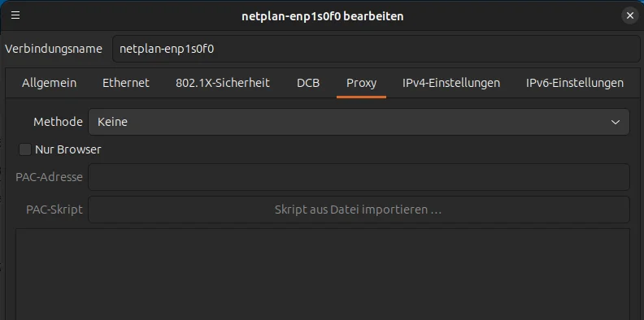The width and height of the screenshot is (644, 320).
Task: Click the Nur Browser label text
Action: (68, 149)
